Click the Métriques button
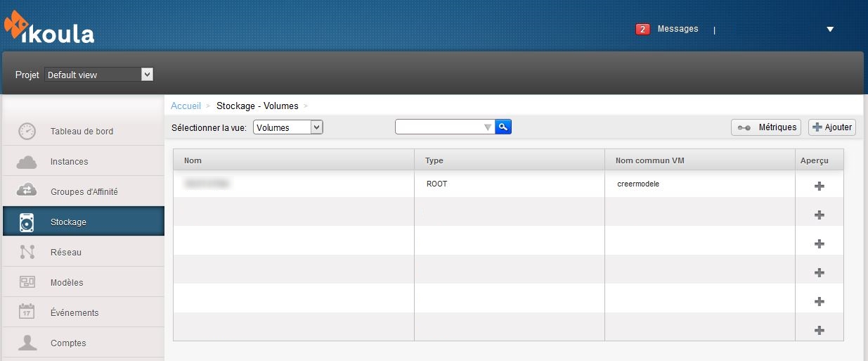 coord(766,127)
